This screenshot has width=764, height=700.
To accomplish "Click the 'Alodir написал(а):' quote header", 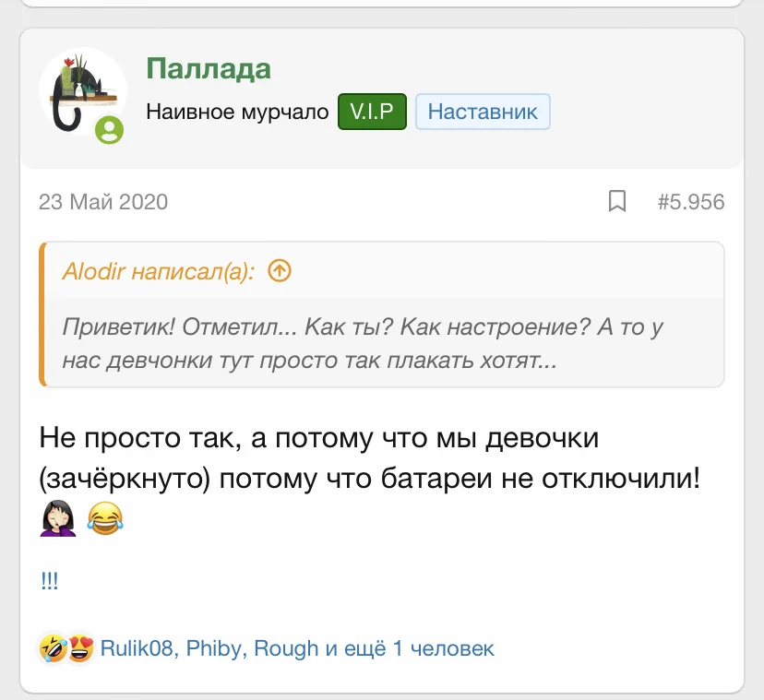I will pos(157,271).
